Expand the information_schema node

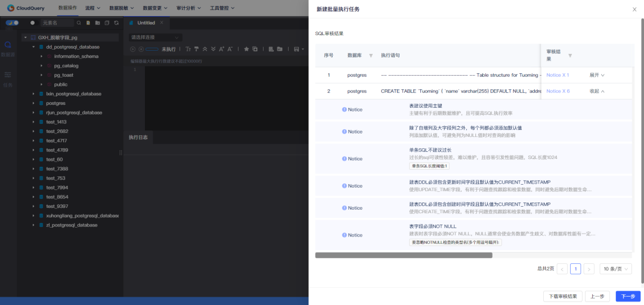42,56
